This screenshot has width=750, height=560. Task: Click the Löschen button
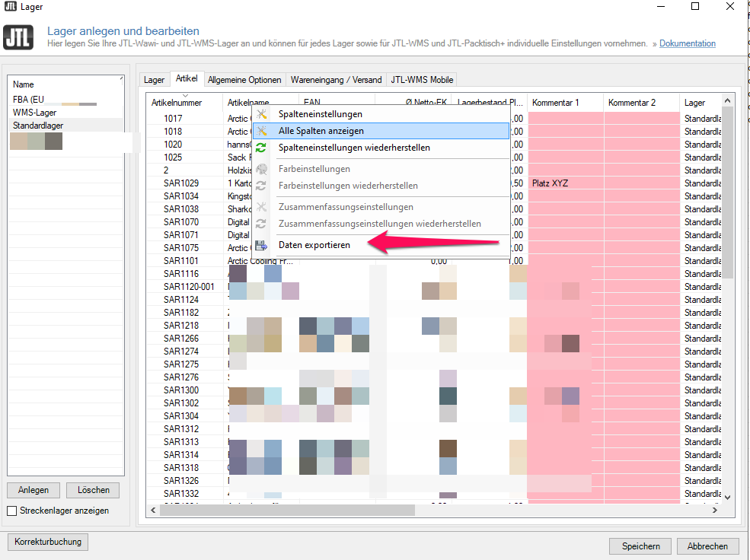(x=93, y=490)
